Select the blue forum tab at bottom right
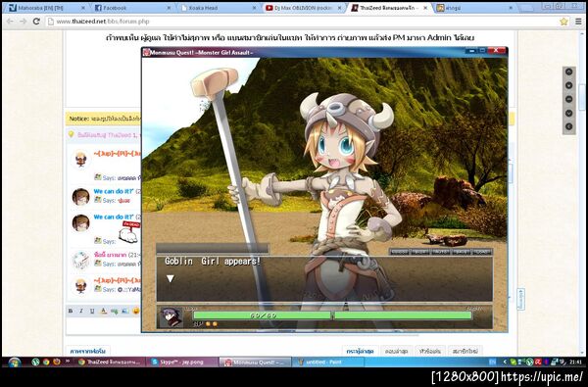588x387 pixels. (360, 352)
